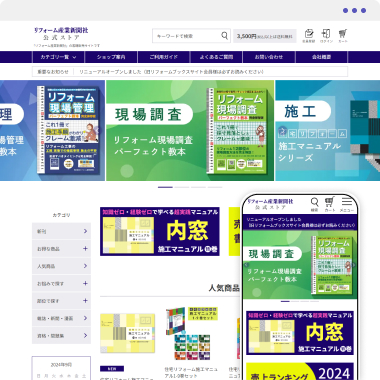Open the shopping cart icon in desktop header
Screen dimensions: 380x380
[343, 34]
